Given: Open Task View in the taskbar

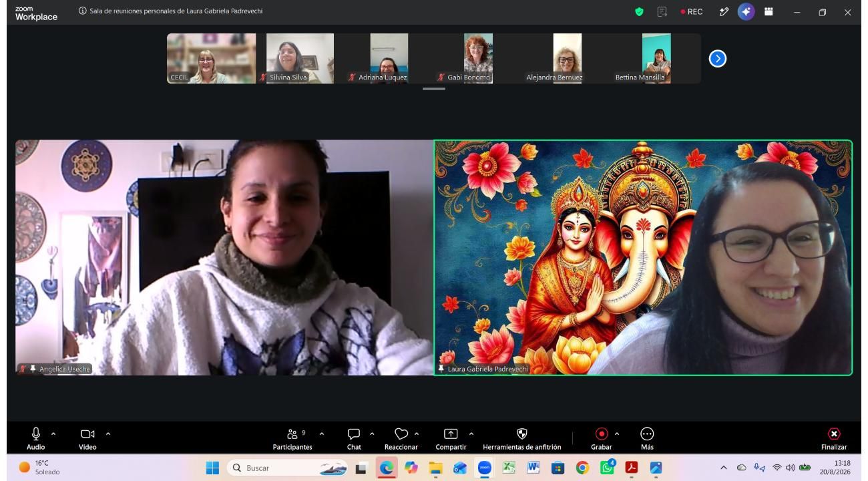Looking at the screenshot, I should click(361, 468).
